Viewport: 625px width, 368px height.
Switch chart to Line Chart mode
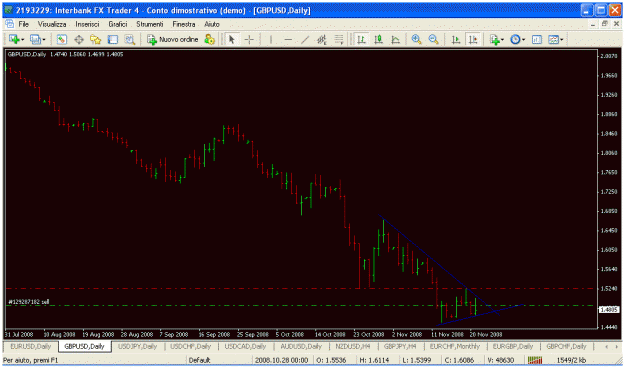pyautogui.click(x=395, y=39)
